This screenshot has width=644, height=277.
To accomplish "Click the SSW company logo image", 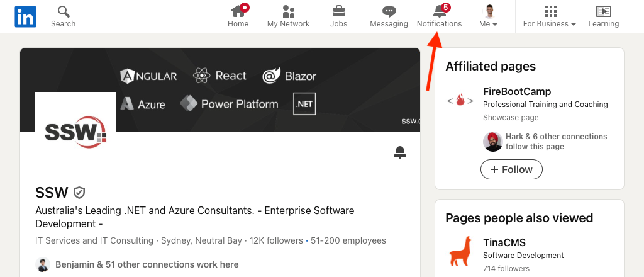I will (75, 132).
